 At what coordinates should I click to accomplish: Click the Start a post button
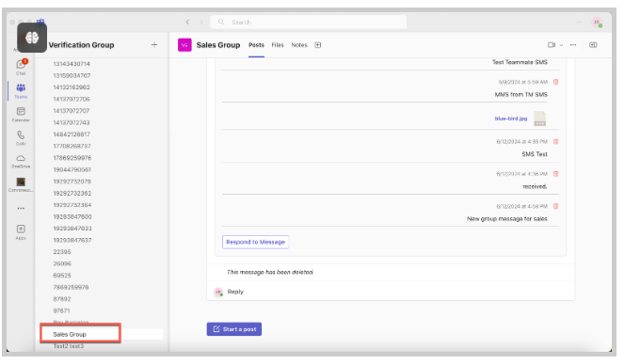coord(234,329)
